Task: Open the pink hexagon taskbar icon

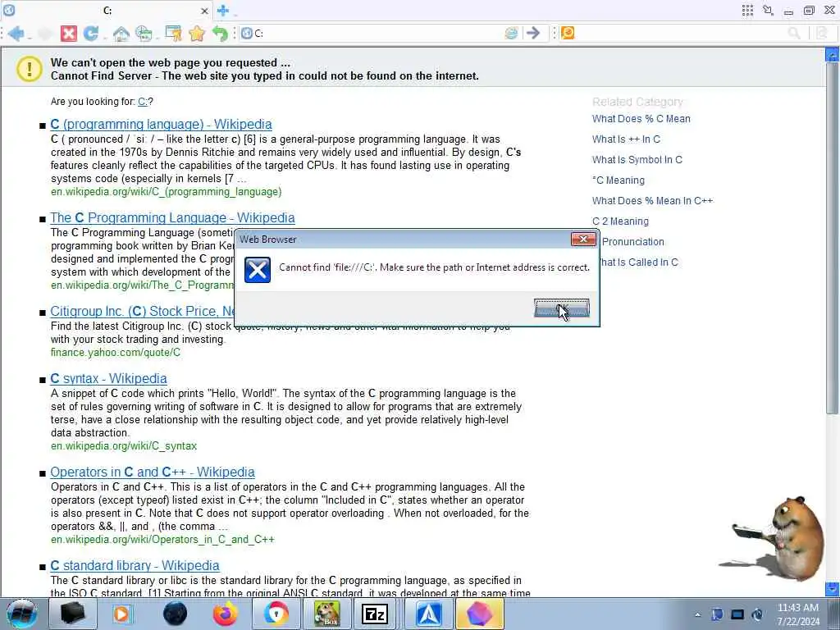Action: point(479,614)
